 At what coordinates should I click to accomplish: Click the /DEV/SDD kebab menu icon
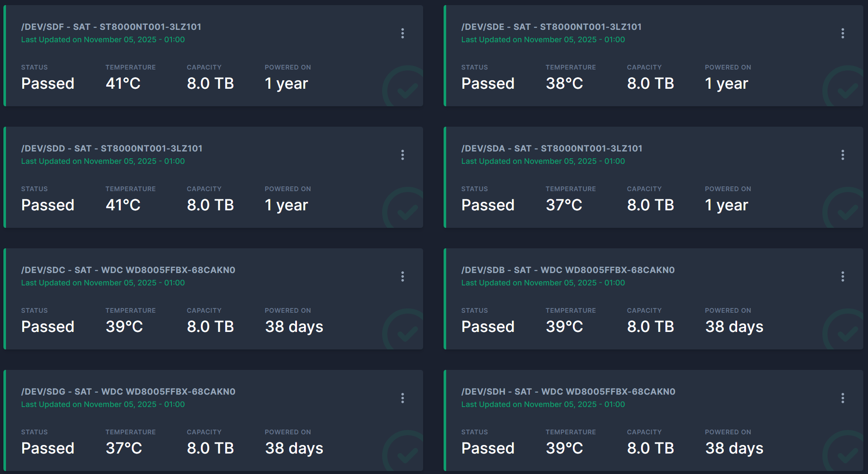402,155
